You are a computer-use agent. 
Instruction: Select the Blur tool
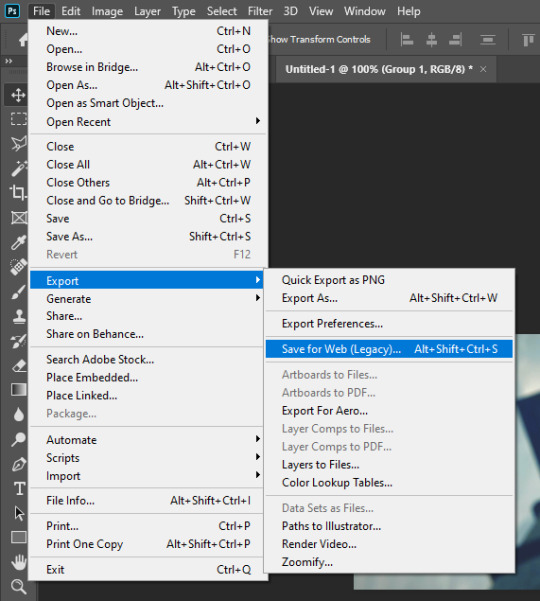pyautogui.click(x=19, y=414)
